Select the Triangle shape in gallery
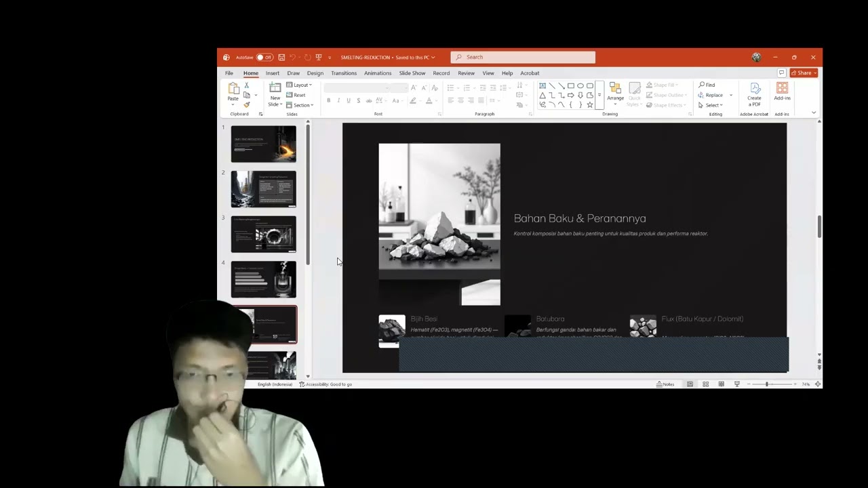 coord(542,96)
